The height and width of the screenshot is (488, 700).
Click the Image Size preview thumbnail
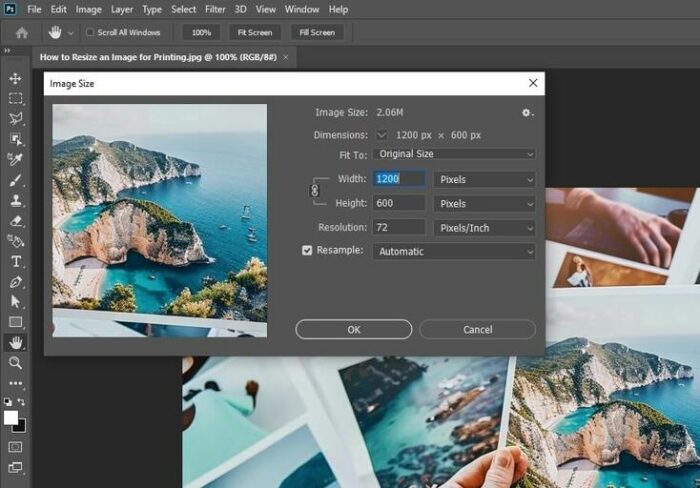coord(160,221)
